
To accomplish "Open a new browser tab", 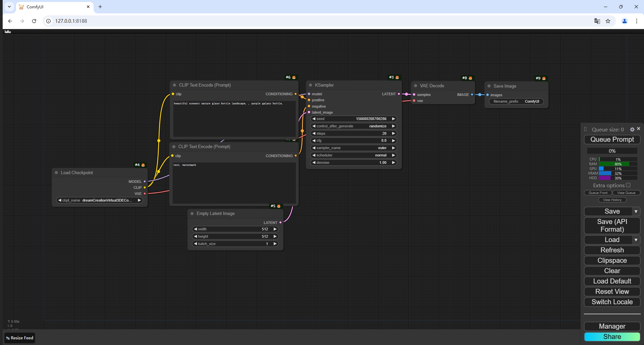I will (100, 7).
